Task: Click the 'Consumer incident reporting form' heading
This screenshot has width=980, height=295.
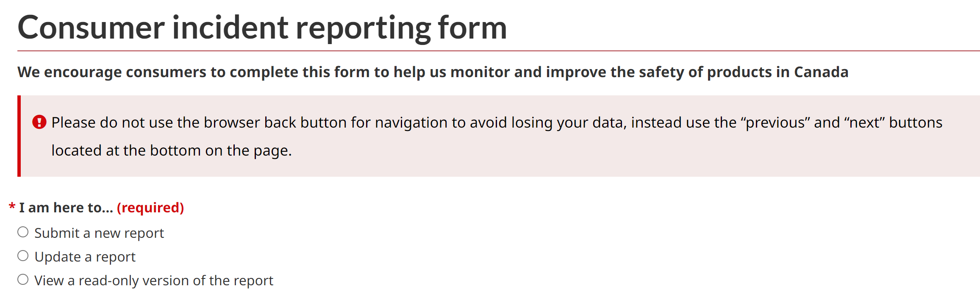Action: (262, 28)
